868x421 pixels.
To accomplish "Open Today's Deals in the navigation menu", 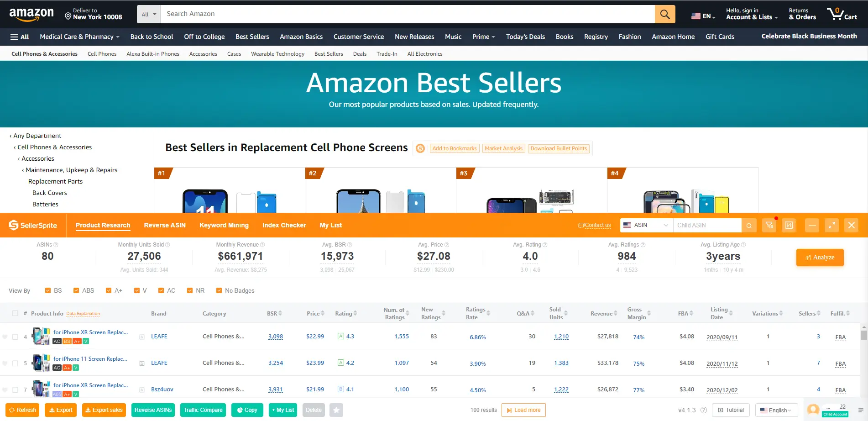I will (525, 37).
